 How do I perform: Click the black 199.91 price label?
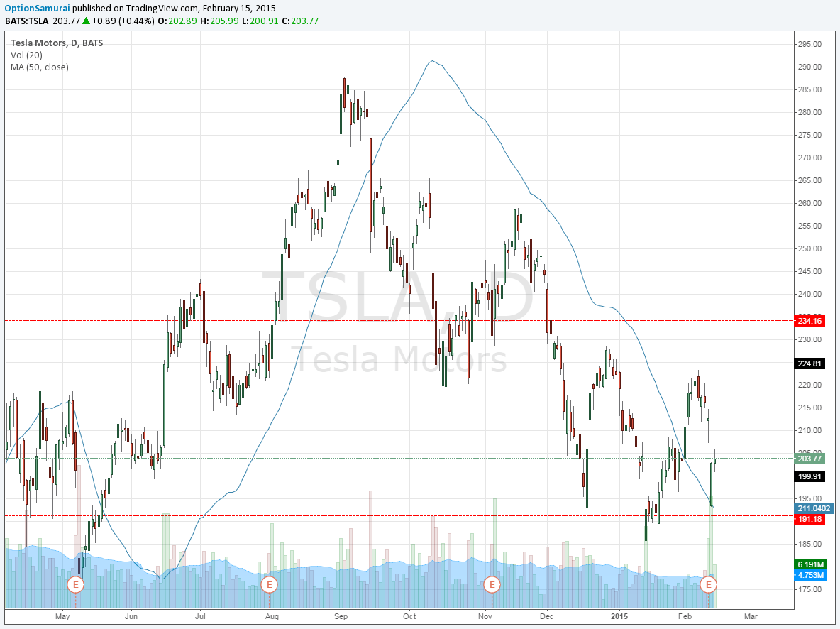[x=809, y=476]
